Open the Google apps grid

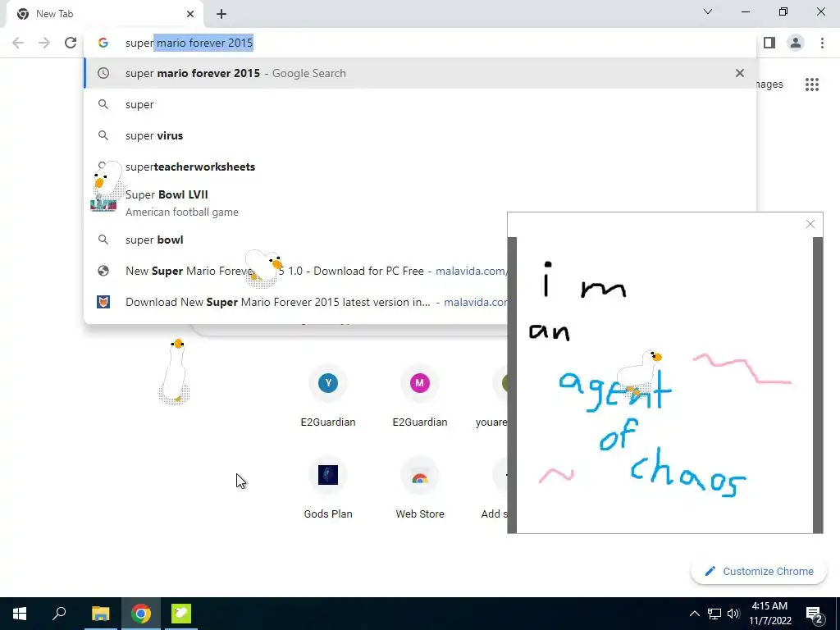[811, 84]
